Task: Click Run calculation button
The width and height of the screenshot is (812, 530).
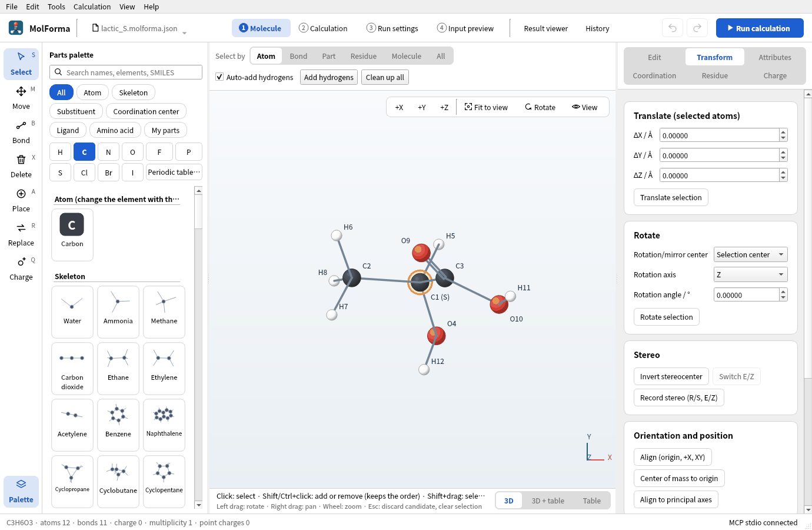Action: [x=760, y=28]
